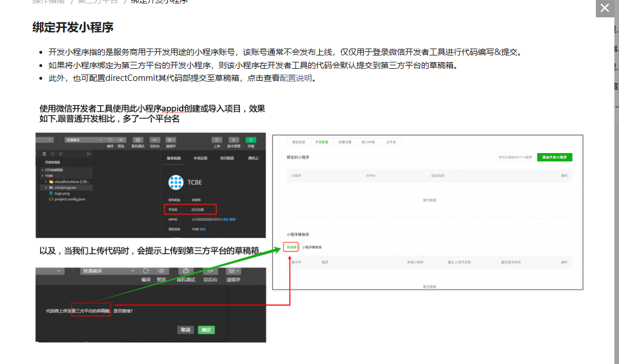Click the TCBE blue grid app icon
The width and height of the screenshot is (619, 364).
pyautogui.click(x=176, y=182)
